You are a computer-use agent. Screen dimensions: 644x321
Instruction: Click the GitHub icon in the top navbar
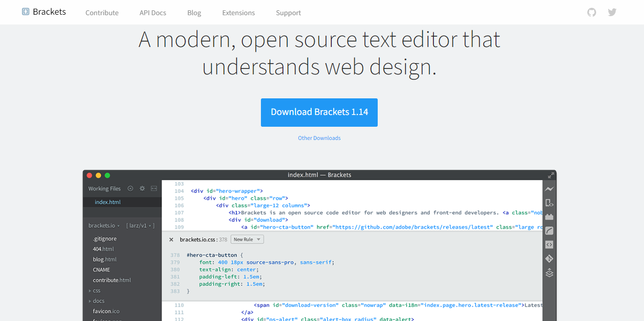click(591, 12)
